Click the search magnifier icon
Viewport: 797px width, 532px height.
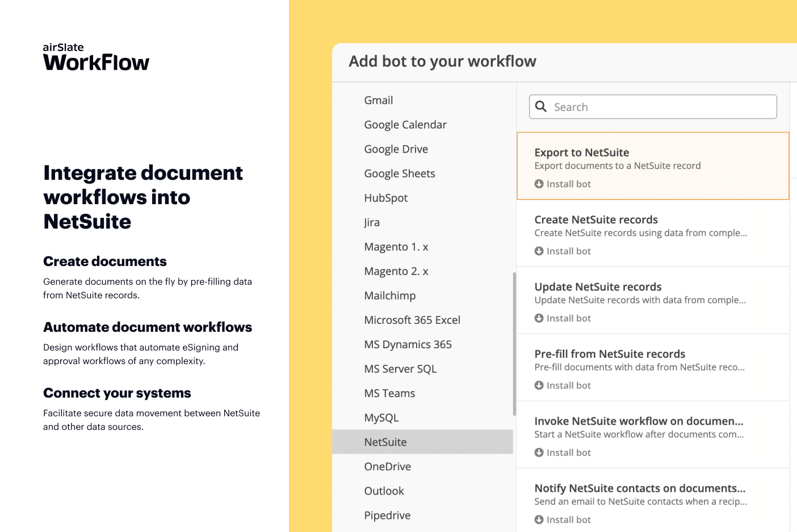pos(541,107)
